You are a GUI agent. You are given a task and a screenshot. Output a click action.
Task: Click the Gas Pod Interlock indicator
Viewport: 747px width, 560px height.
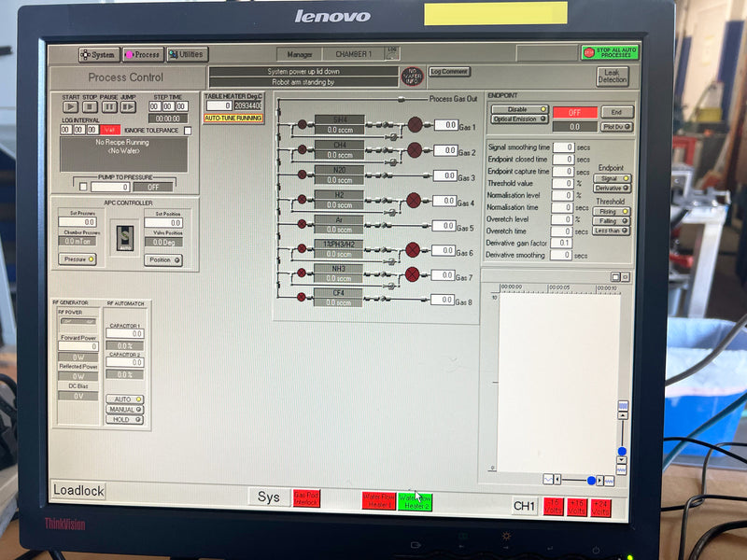[x=306, y=498]
